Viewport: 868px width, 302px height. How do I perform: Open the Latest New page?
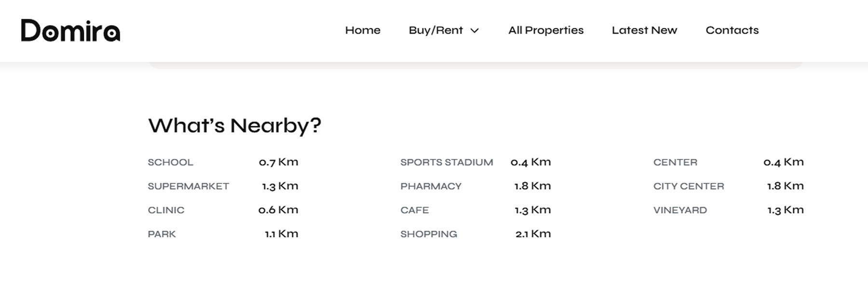pos(644,30)
